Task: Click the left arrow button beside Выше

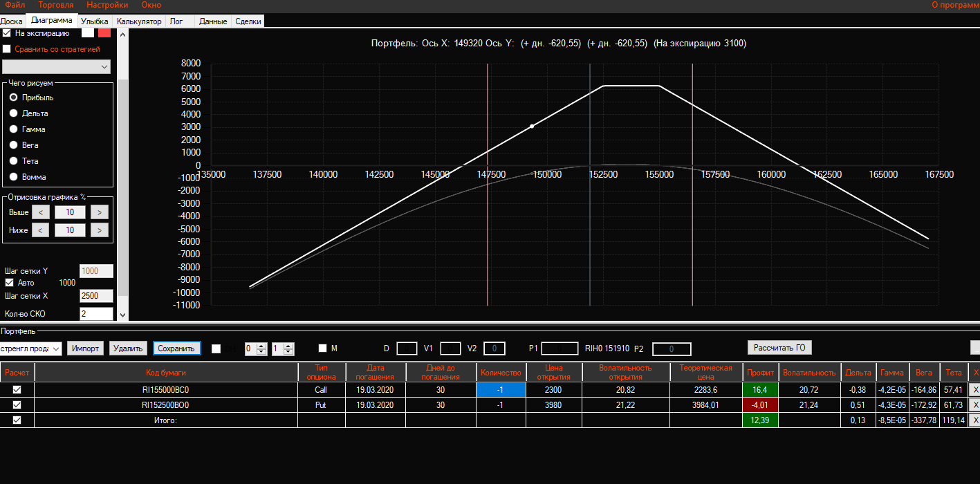Action: pyautogui.click(x=40, y=212)
